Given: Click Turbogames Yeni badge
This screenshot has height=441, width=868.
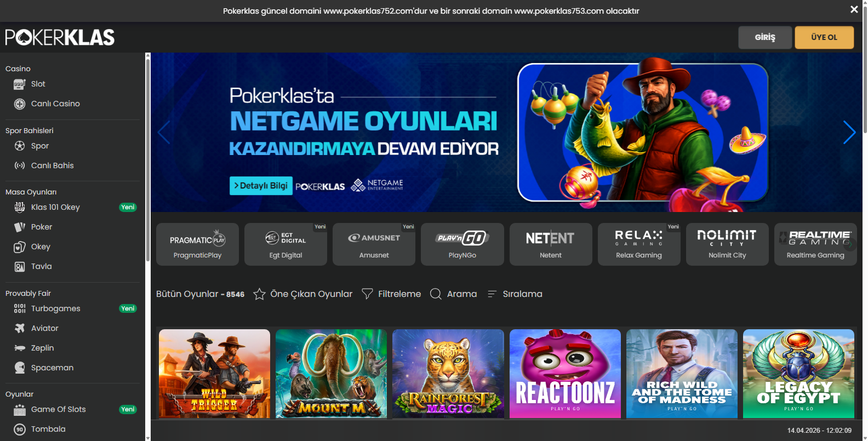Looking at the screenshot, I should click(x=128, y=308).
